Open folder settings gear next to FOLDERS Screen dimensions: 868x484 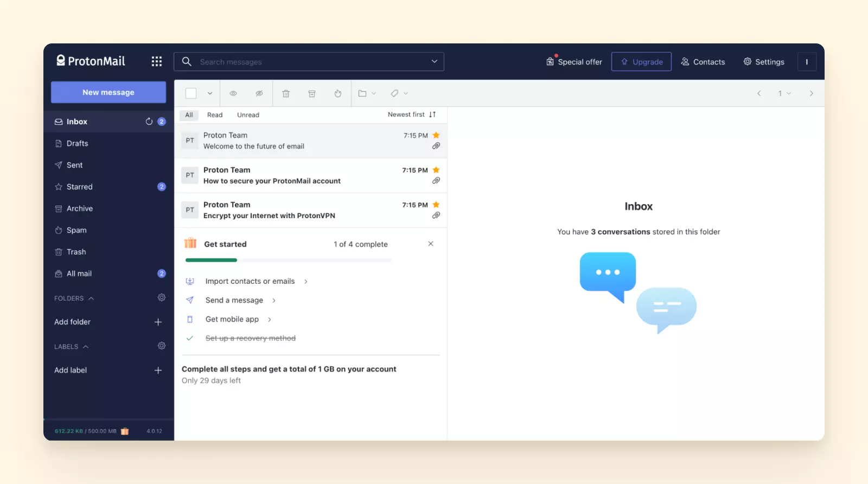(x=162, y=297)
